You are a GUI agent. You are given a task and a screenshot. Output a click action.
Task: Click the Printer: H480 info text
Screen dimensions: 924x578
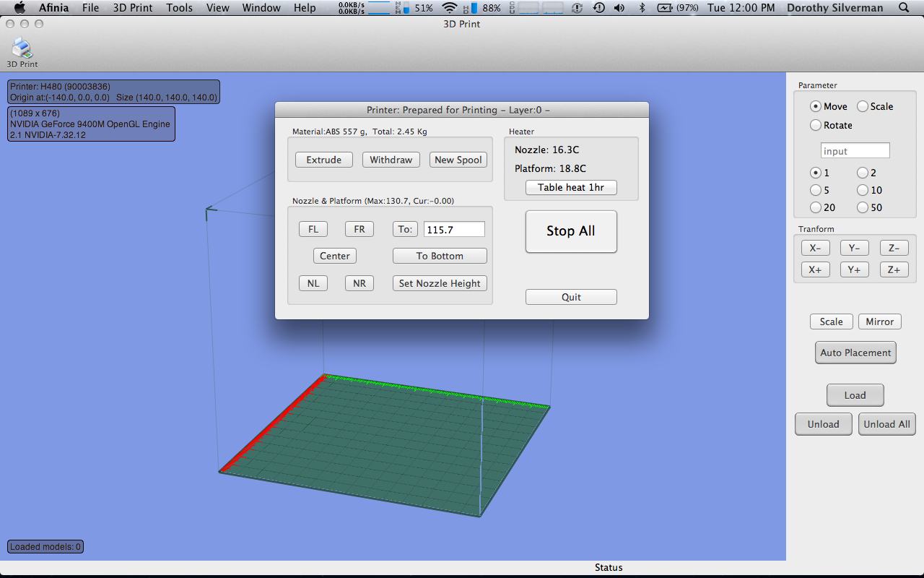point(60,86)
